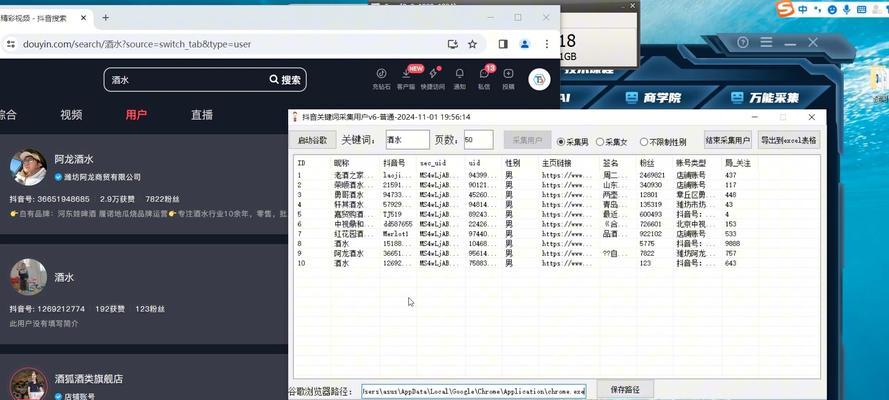Click the TJ519 抖音号 cell

pos(392,214)
